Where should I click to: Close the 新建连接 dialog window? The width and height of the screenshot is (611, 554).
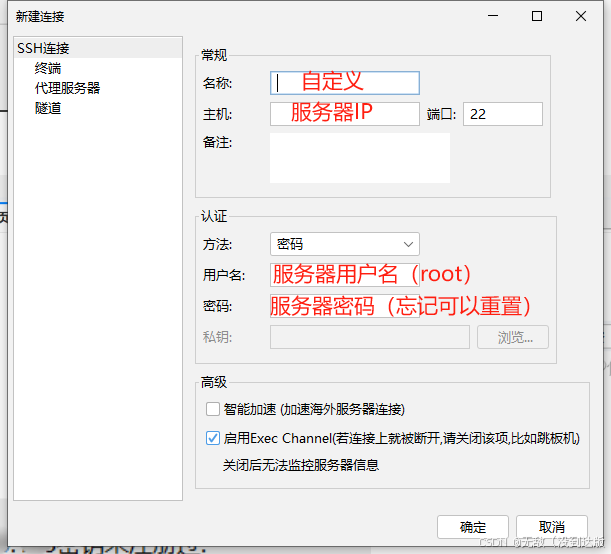click(582, 16)
